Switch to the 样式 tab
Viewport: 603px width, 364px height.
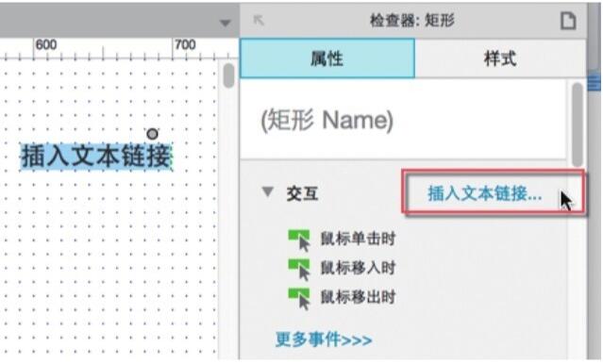[500, 58]
